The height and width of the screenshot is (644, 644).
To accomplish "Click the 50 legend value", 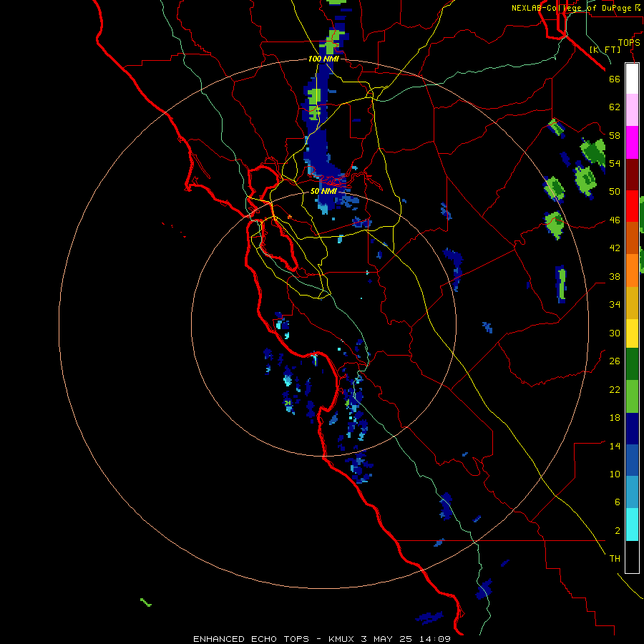I will click(x=615, y=191).
